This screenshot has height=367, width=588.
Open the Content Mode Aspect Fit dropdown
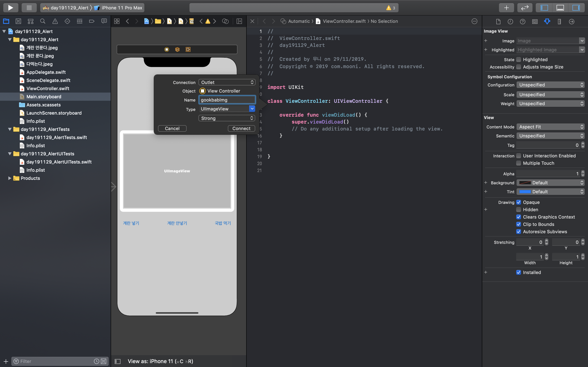coord(550,127)
